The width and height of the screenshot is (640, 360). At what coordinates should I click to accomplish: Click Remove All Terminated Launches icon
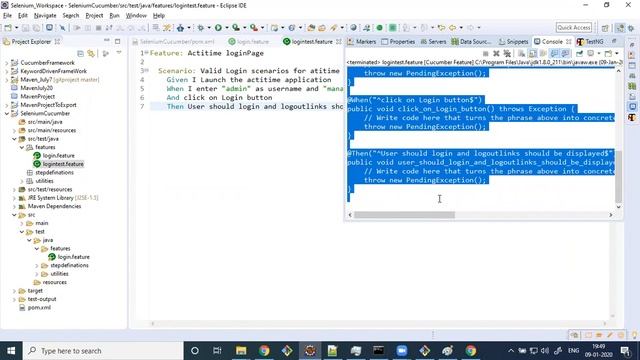click(507, 53)
